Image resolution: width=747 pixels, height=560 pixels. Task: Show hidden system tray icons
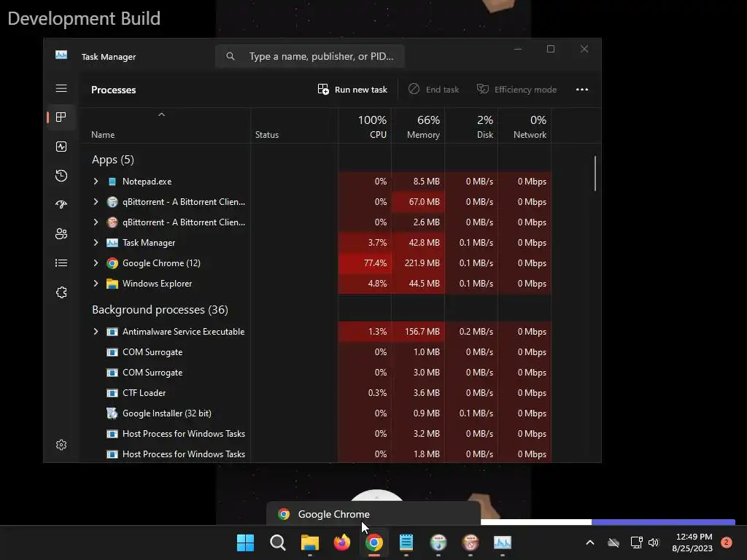[x=589, y=542]
